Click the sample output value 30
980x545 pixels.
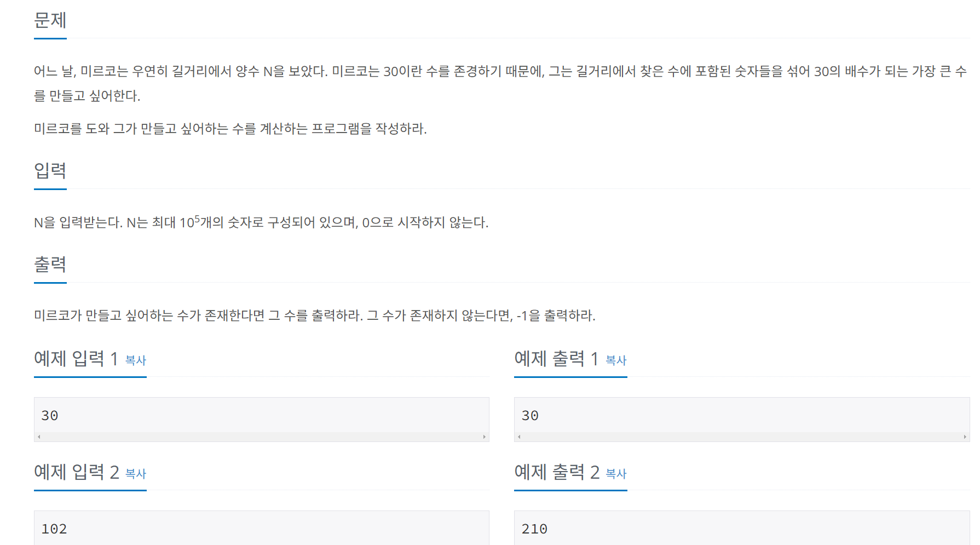pos(530,416)
